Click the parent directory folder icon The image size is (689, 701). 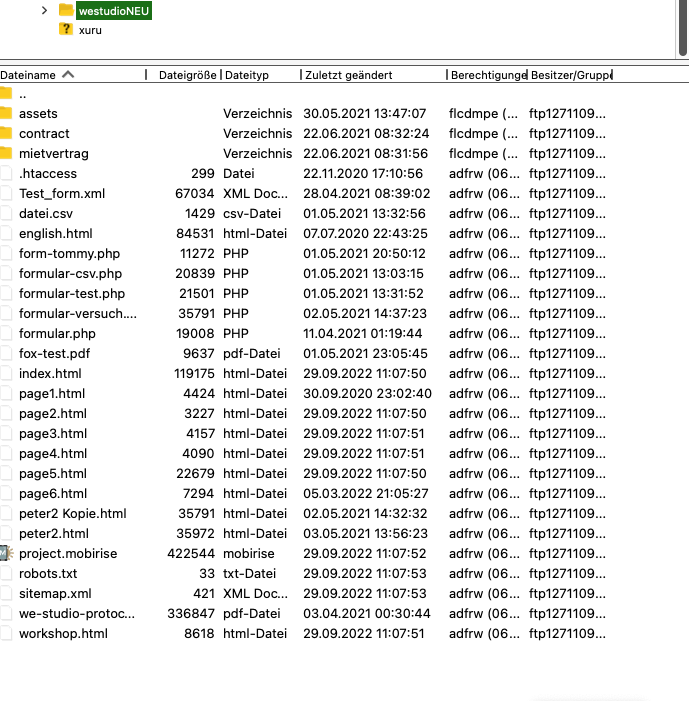point(5,93)
